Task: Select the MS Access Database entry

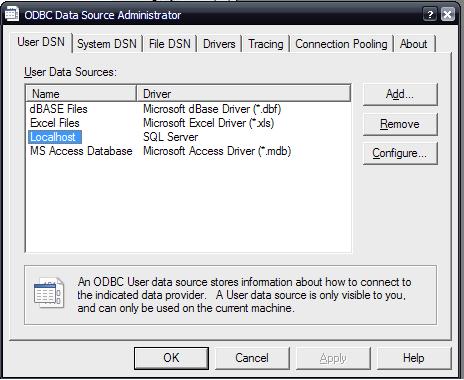Action: click(81, 151)
